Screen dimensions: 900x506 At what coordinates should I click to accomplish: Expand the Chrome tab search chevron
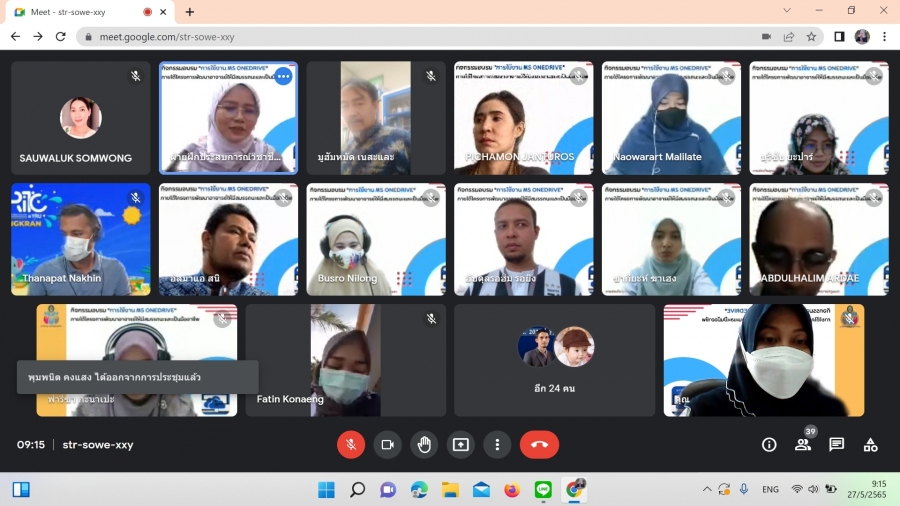pyautogui.click(x=787, y=12)
